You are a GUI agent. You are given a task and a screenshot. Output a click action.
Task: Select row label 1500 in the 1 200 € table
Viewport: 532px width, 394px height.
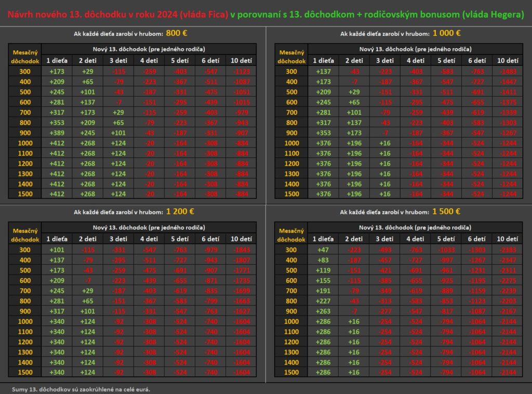(x=24, y=372)
